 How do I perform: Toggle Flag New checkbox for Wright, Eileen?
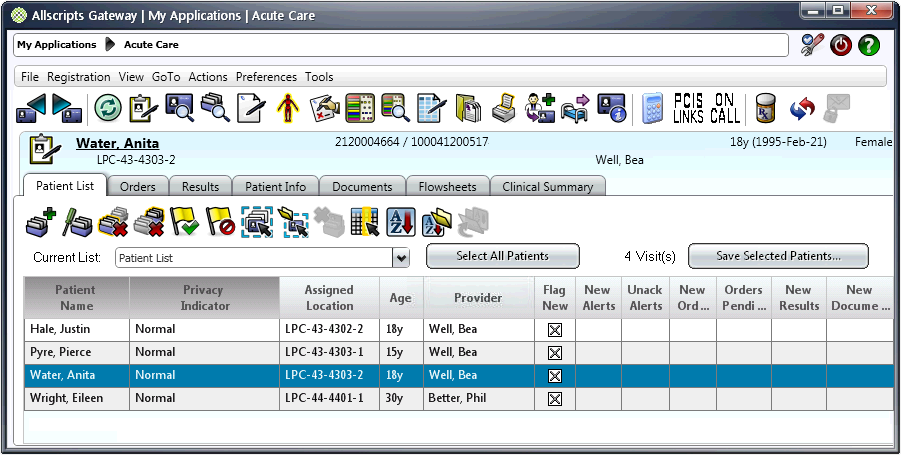pos(555,399)
